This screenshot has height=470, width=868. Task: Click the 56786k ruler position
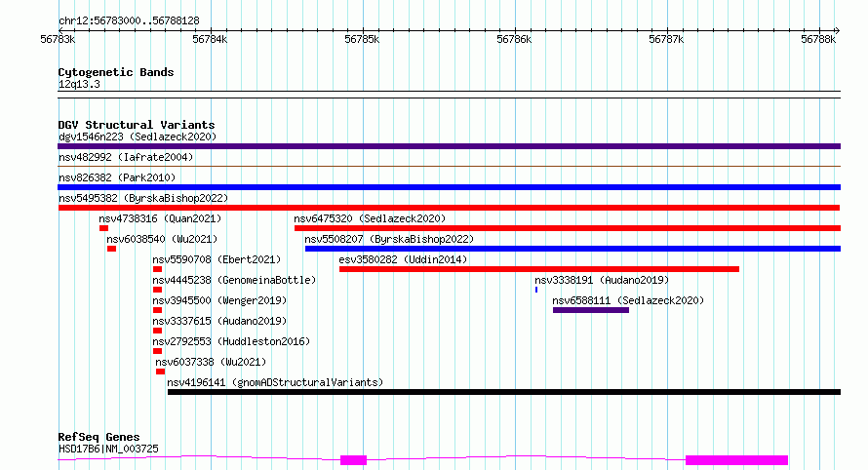pos(514,40)
